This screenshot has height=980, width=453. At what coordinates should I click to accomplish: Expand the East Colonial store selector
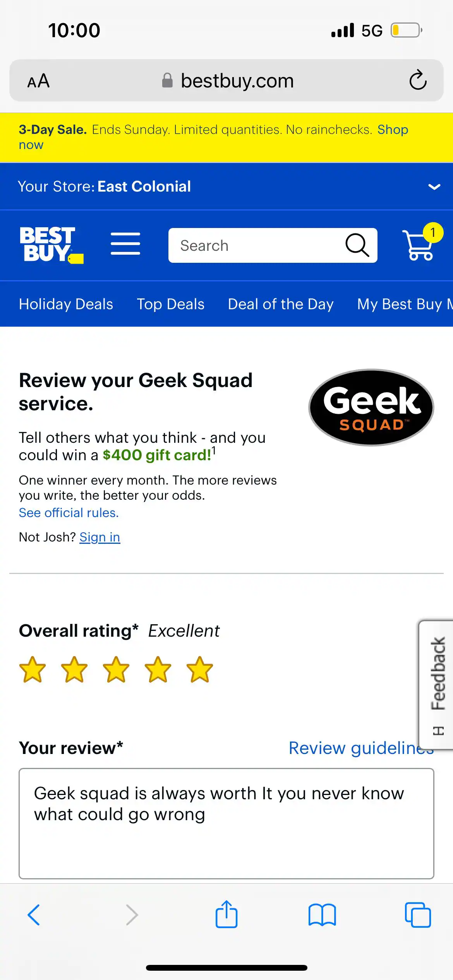(x=434, y=187)
